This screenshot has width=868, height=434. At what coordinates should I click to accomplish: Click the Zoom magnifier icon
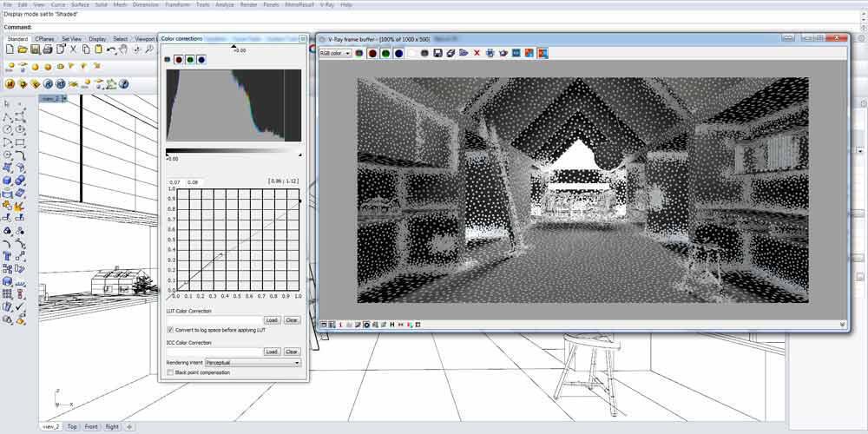[x=149, y=49]
